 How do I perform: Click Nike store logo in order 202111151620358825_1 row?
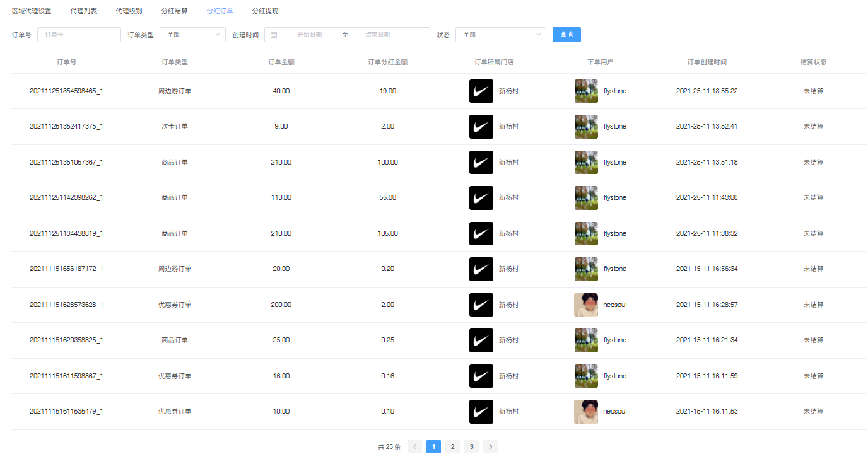tap(481, 340)
